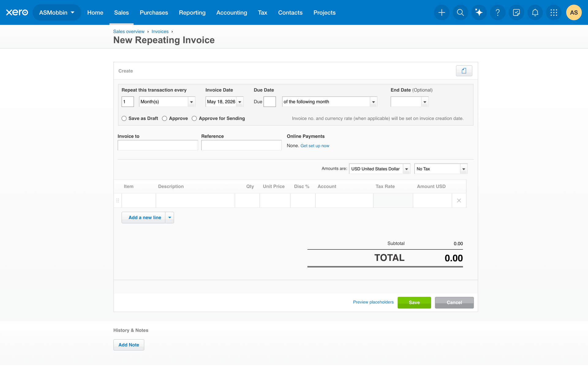Open the Invoice Date picker arrow
Image resolution: width=588 pixels, height=369 pixels.
tap(240, 102)
